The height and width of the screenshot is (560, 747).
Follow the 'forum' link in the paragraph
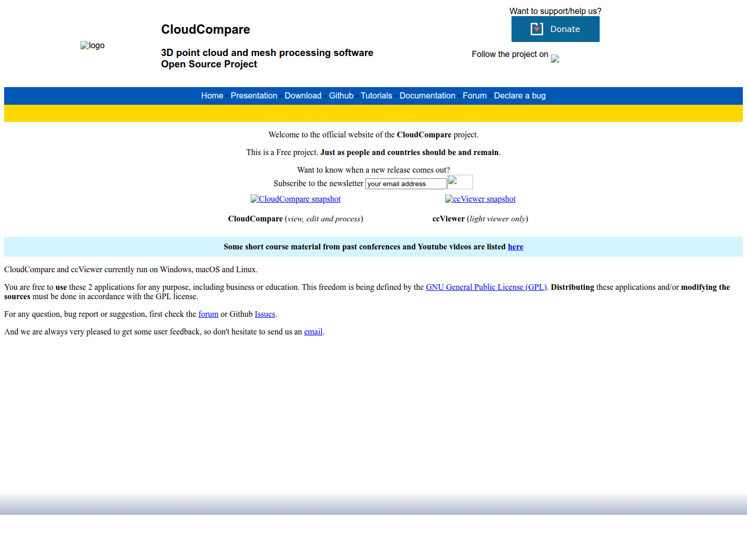pos(209,314)
